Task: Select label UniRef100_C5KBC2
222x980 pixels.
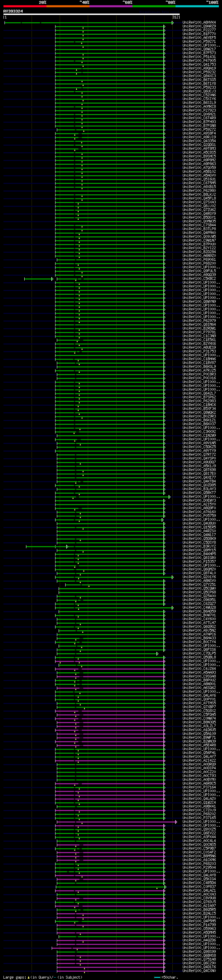Action: [x=199, y=278]
